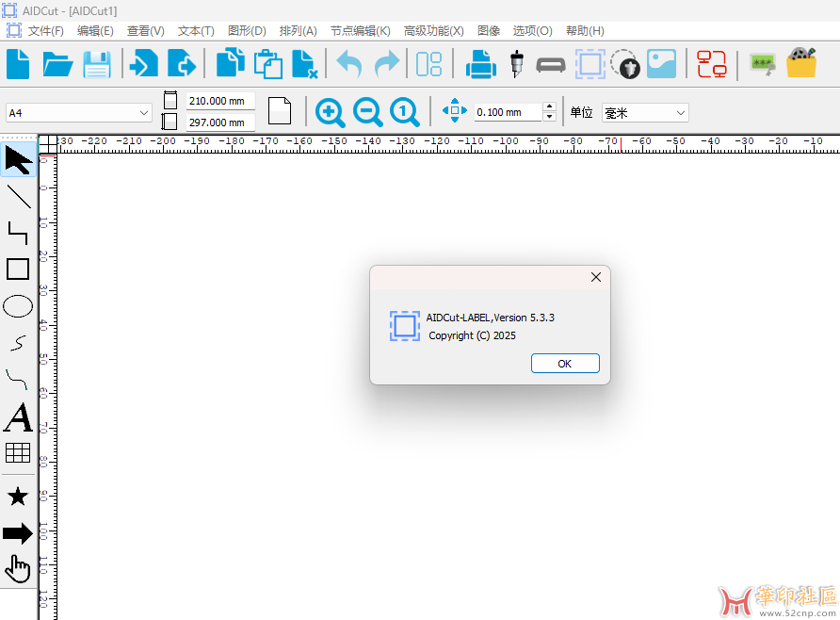
Task: Open the 图像 menu
Action: click(x=489, y=31)
